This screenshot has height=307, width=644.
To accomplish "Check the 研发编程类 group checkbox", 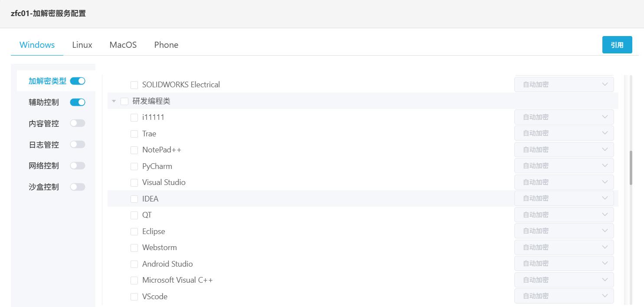I will point(124,101).
